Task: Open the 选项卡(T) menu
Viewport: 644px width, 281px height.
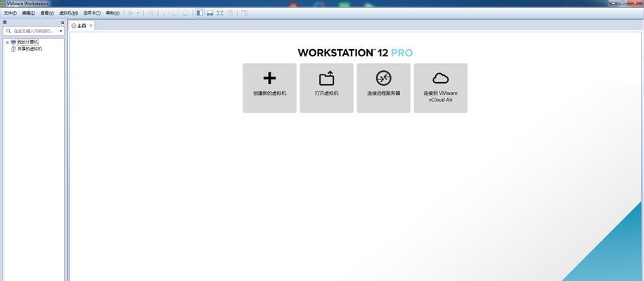Action: (91, 13)
